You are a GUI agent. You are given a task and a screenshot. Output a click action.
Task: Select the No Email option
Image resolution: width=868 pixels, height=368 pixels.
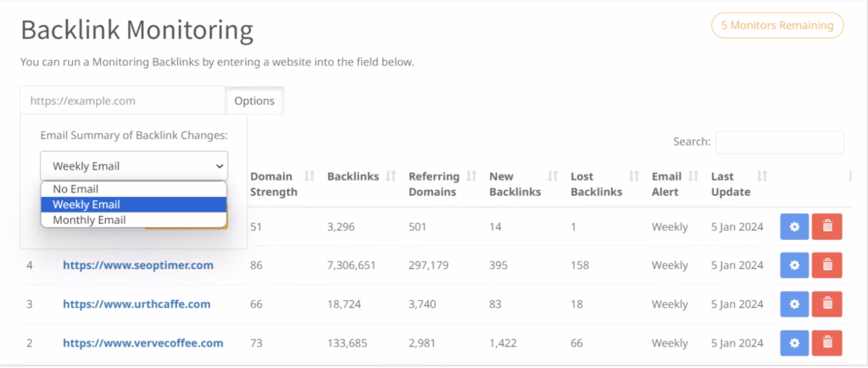coord(133,189)
